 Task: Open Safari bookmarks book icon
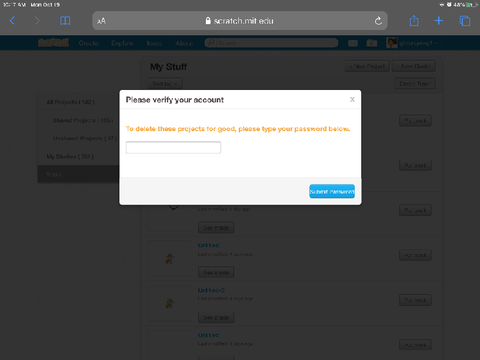[65, 21]
